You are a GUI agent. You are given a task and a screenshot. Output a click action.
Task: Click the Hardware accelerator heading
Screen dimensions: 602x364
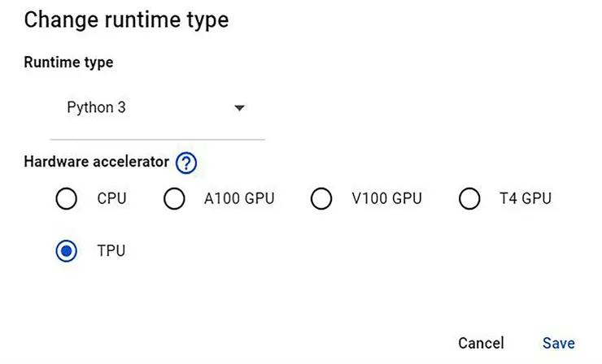pos(97,162)
